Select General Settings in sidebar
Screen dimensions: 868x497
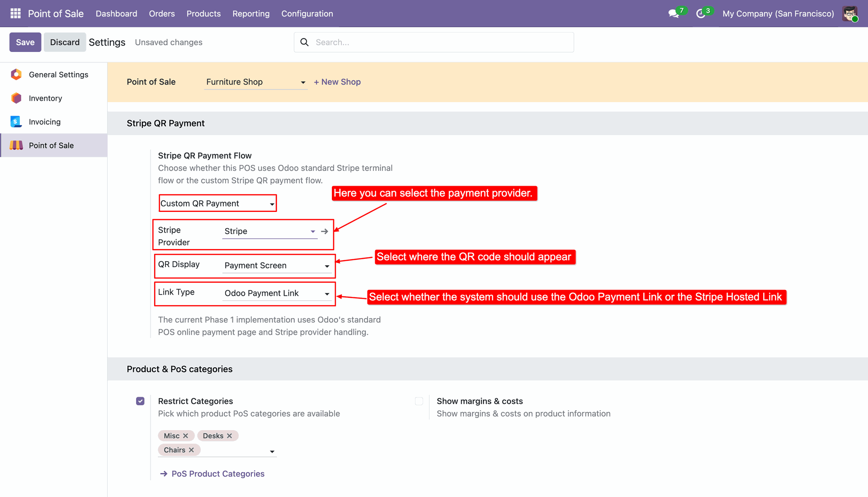[54, 75]
